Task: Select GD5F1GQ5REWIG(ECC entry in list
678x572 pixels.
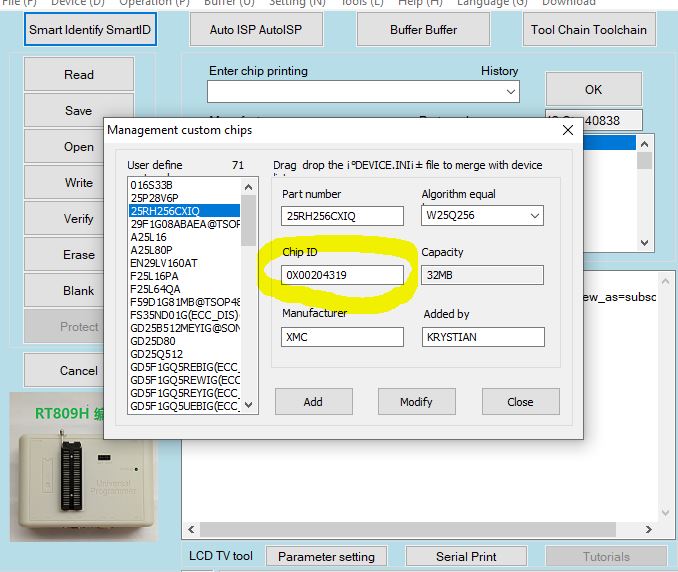Action: coord(184,380)
